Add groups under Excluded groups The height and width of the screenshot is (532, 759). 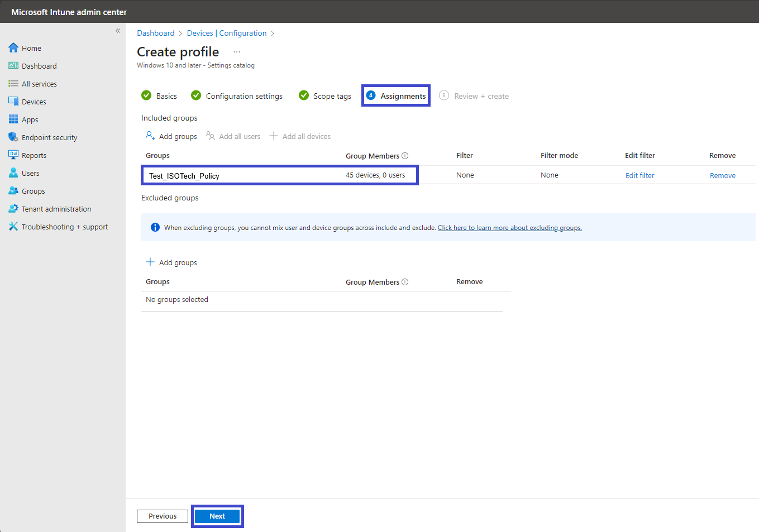point(171,262)
